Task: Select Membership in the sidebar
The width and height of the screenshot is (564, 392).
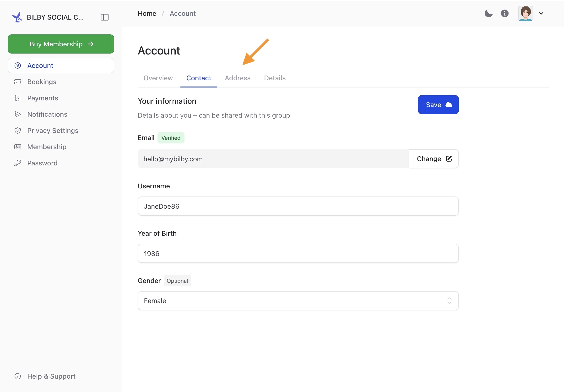Action: tap(61, 147)
